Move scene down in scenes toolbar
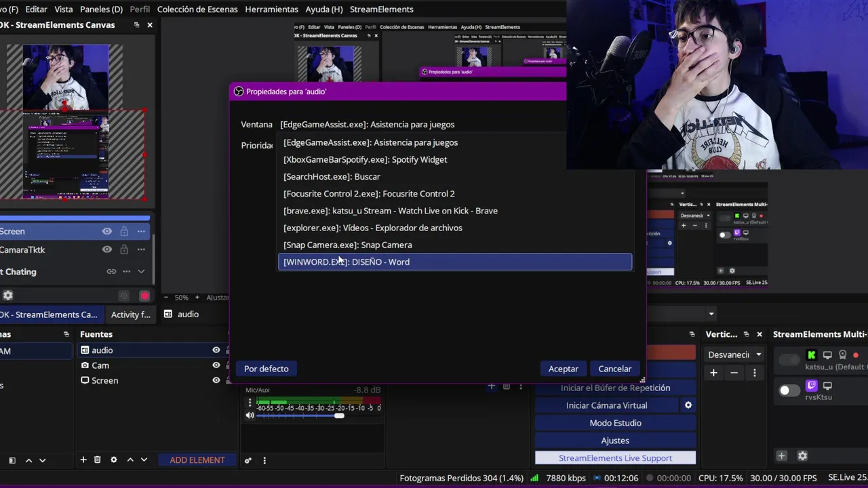868x488 pixels. tap(42, 460)
